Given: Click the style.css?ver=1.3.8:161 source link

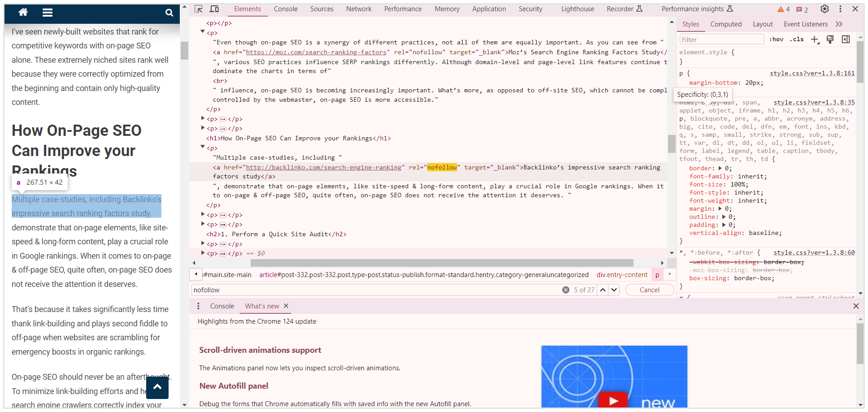Looking at the screenshot, I should [812, 73].
